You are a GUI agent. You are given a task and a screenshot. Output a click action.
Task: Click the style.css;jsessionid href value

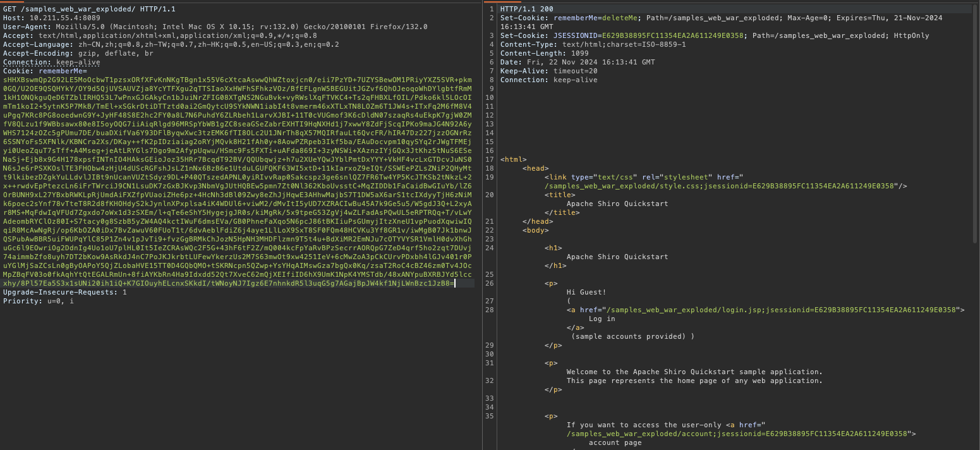tap(720, 186)
